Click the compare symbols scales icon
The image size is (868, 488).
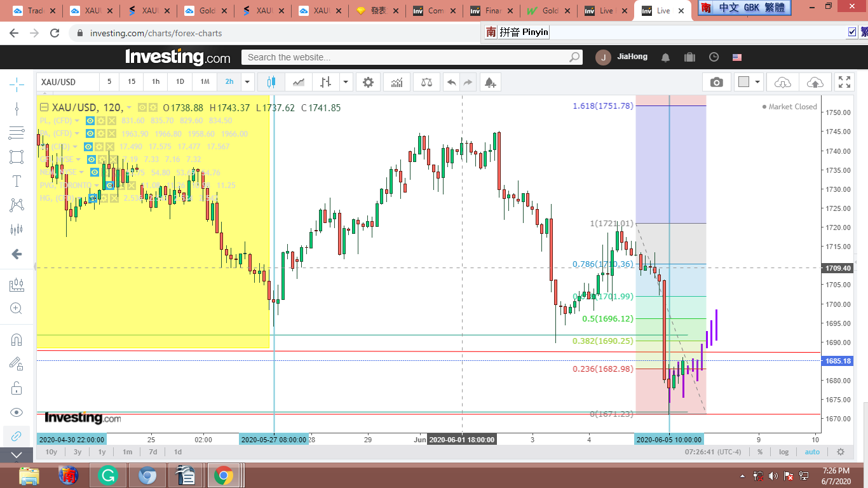[x=426, y=82]
